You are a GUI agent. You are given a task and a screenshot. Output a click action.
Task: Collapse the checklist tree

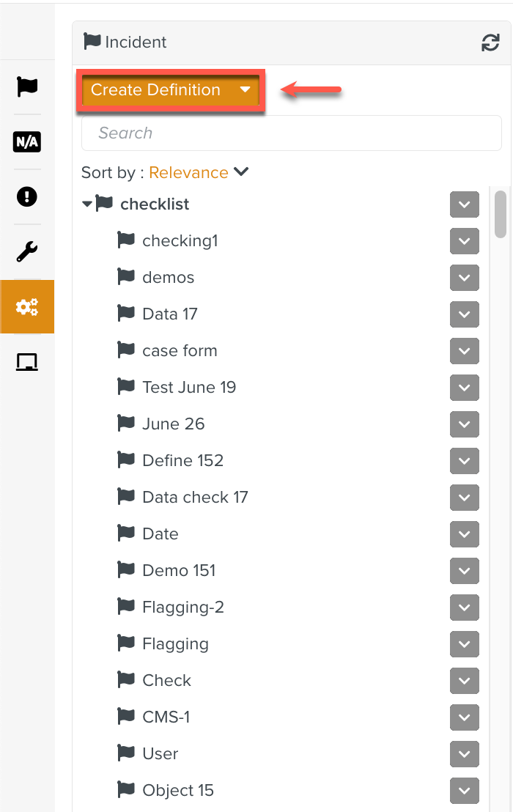click(x=86, y=204)
